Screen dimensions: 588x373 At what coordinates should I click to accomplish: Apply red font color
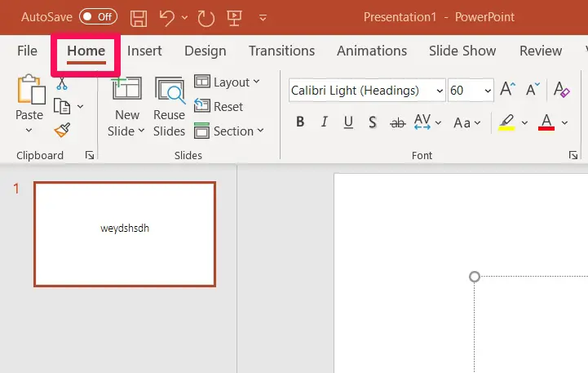coord(546,122)
